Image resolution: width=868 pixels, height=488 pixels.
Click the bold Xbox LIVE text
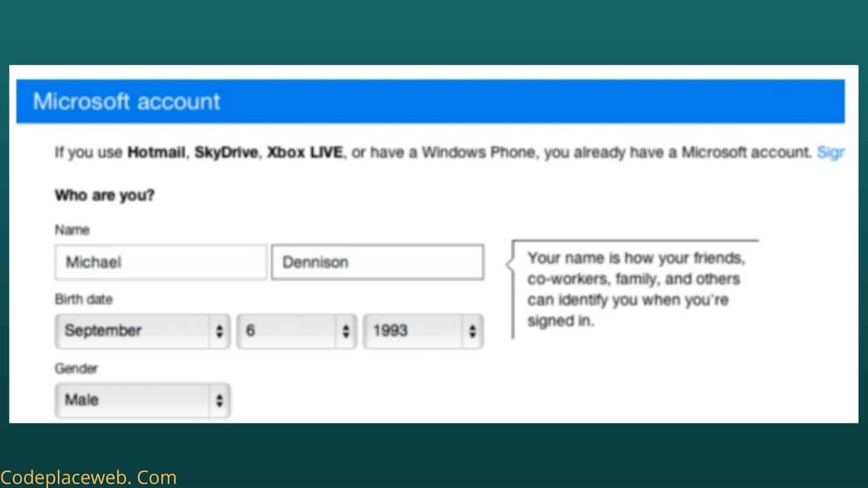[x=305, y=152]
